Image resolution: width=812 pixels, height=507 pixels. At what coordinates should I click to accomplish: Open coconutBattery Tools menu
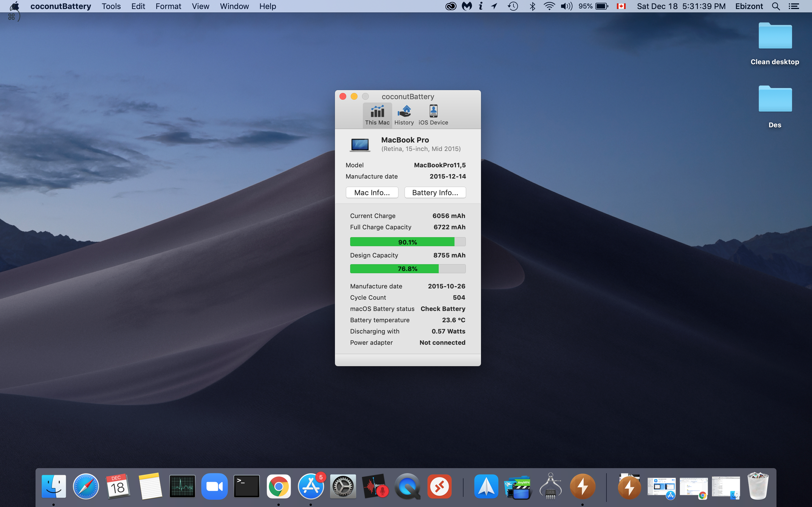coord(111,6)
